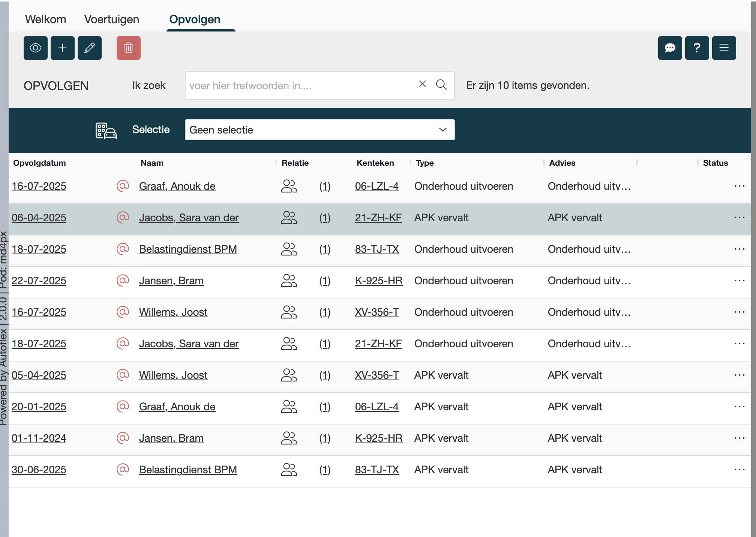
Task: Click the eye view icon button
Action: click(x=36, y=48)
